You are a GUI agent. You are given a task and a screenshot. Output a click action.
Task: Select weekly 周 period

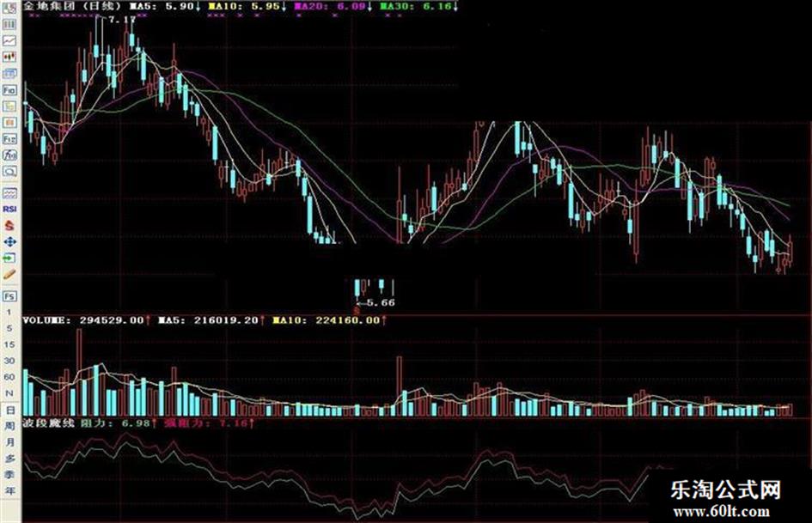(x=9, y=426)
